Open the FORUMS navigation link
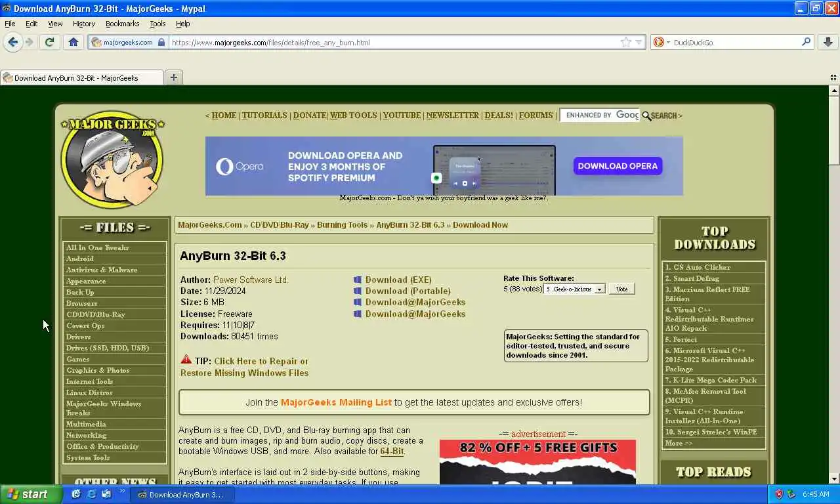 (535, 115)
